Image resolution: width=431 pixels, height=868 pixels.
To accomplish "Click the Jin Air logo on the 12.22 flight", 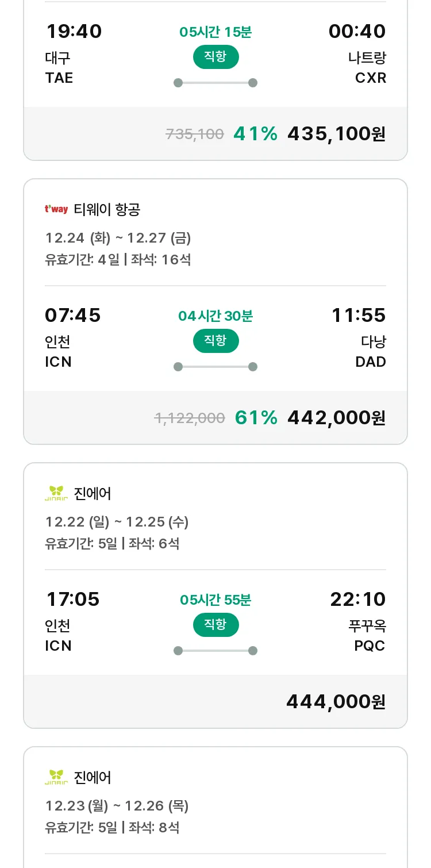I will [x=56, y=493].
